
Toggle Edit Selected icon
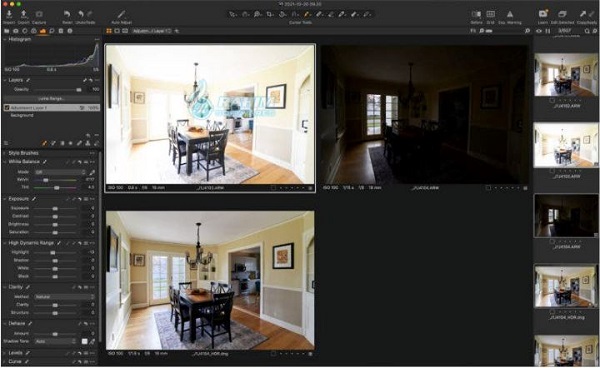click(x=562, y=15)
